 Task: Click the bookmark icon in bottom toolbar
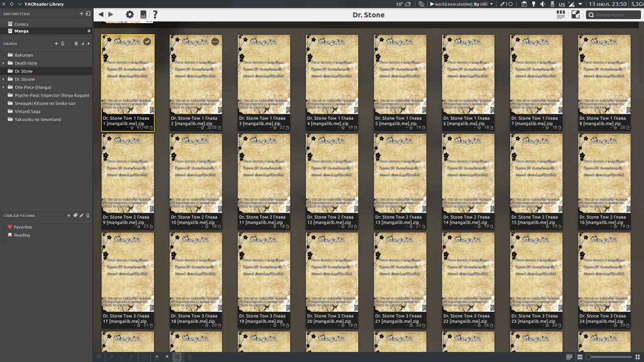point(177,356)
